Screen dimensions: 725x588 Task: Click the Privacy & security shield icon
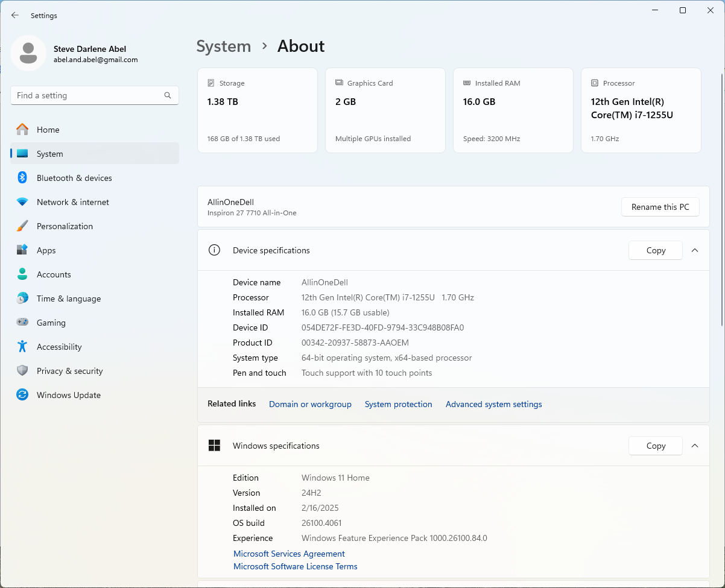coord(22,371)
